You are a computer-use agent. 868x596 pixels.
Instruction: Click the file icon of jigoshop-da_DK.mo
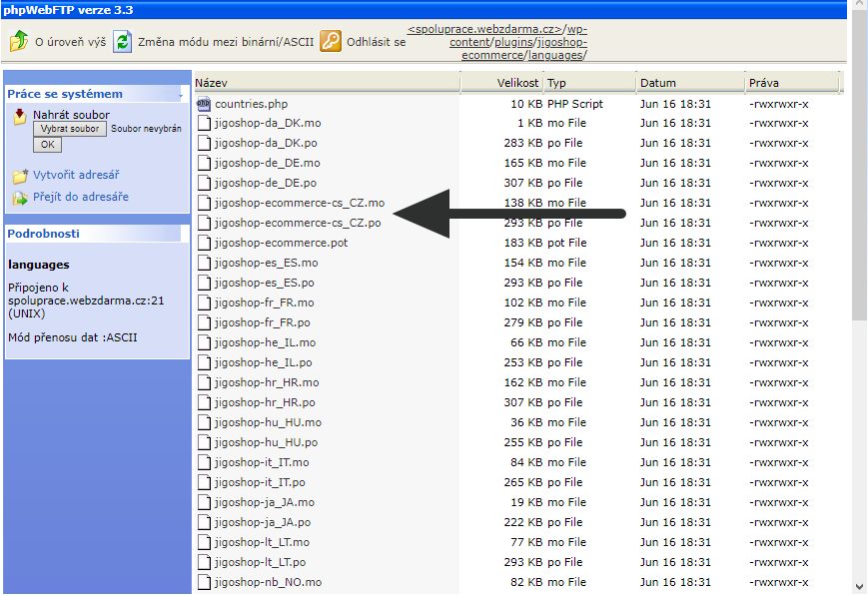(205, 123)
